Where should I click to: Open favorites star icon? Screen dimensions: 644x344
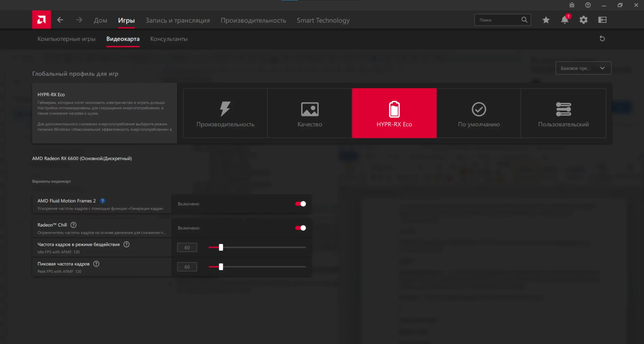click(546, 20)
